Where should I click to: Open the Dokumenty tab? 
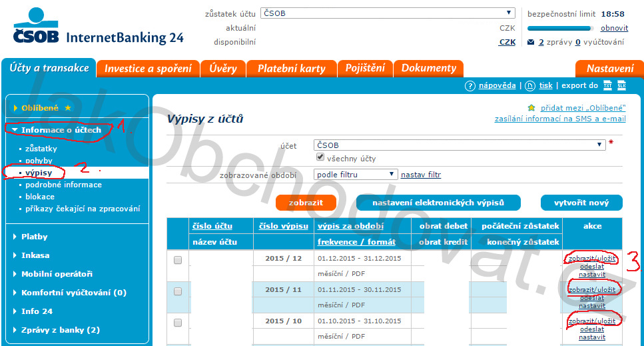click(429, 69)
